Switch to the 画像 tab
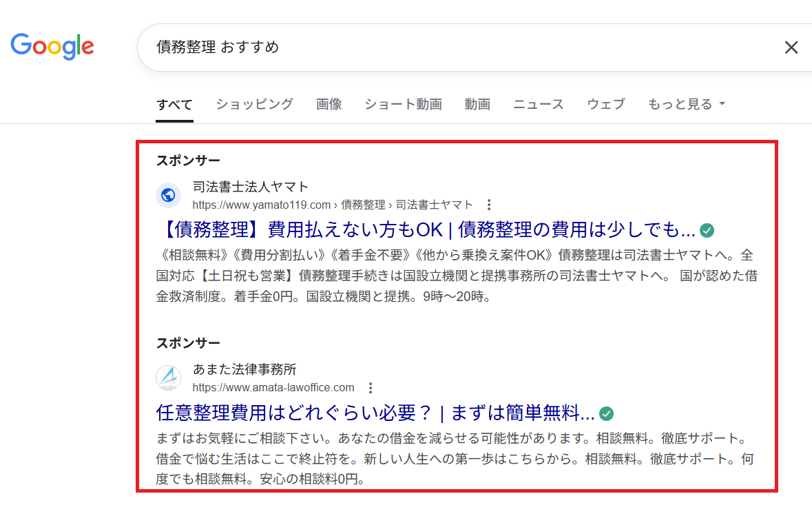The height and width of the screenshot is (516, 812). [x=329, y=104]
